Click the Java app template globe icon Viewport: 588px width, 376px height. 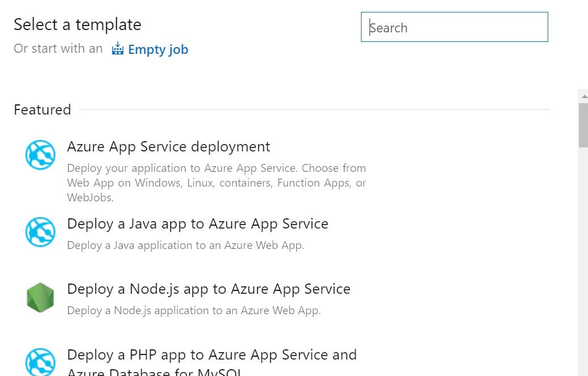tap(40, 232)
